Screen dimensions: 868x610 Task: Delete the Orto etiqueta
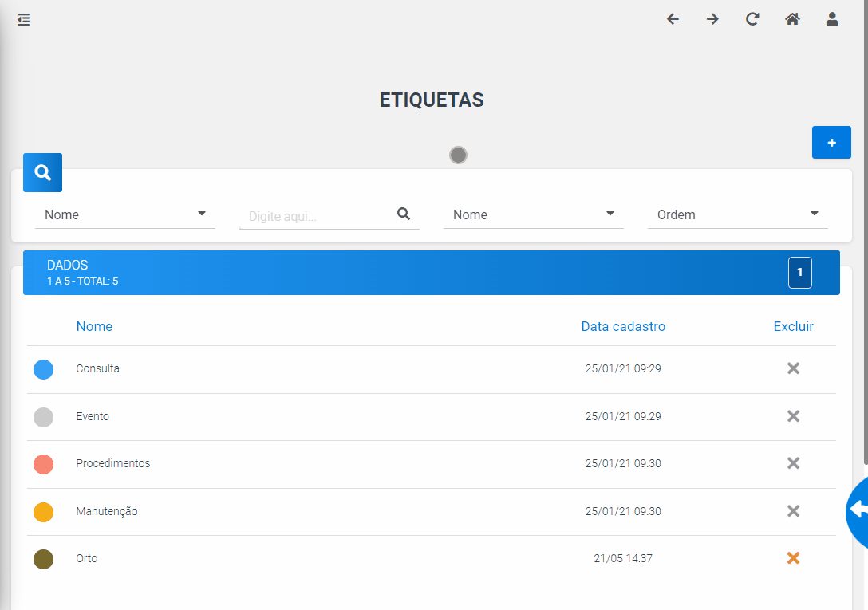[x=793, y=558]
